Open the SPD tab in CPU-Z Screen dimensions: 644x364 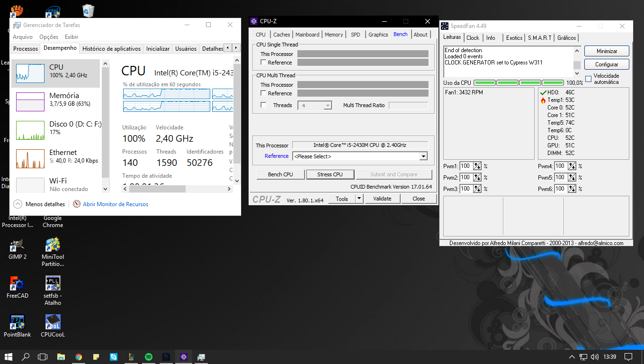point(355,35)
